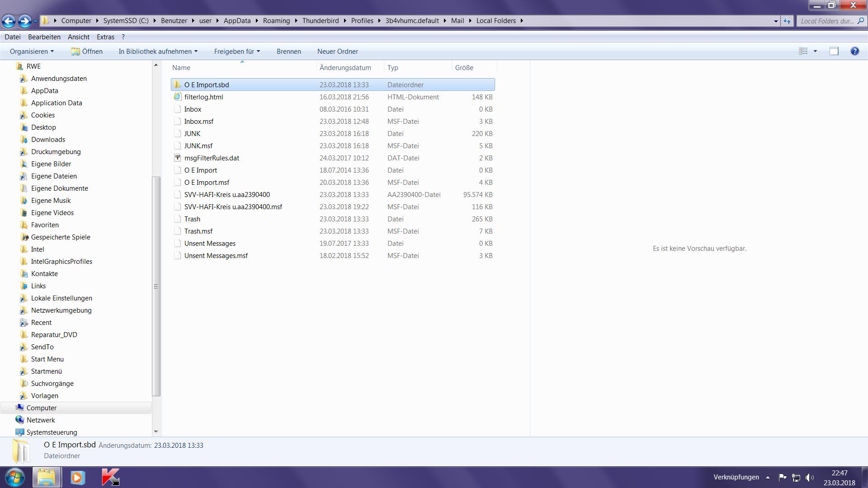Launch Windows Media Player from taskbar
The height and width of the screenshot is (488, 868).
click(x=78, y=477)
